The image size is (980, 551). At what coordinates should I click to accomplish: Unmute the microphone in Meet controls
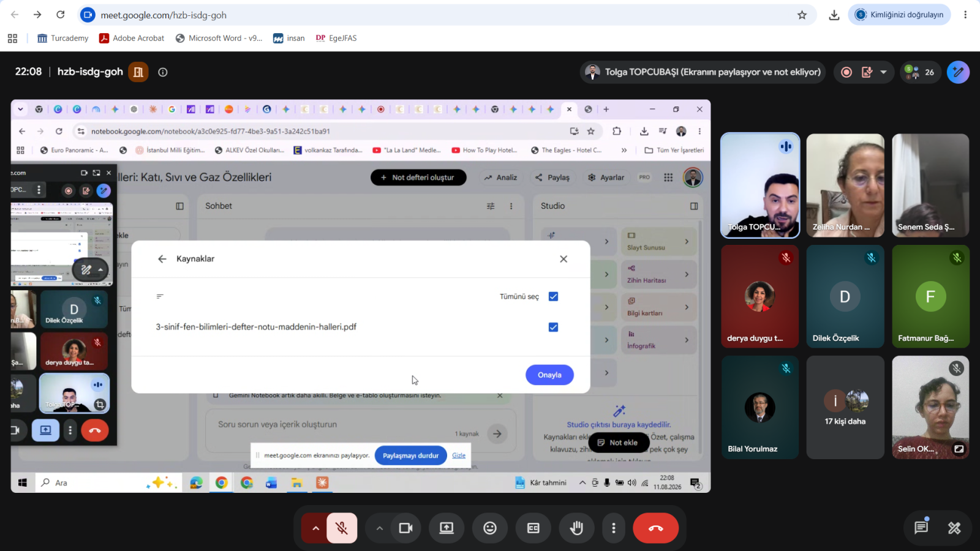pyautogui.click(x=342, y=528)
